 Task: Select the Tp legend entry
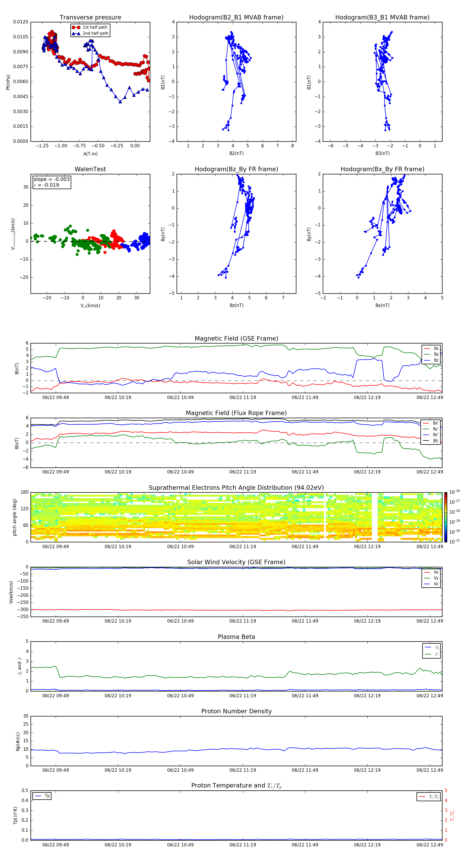(x=42, y=796)
